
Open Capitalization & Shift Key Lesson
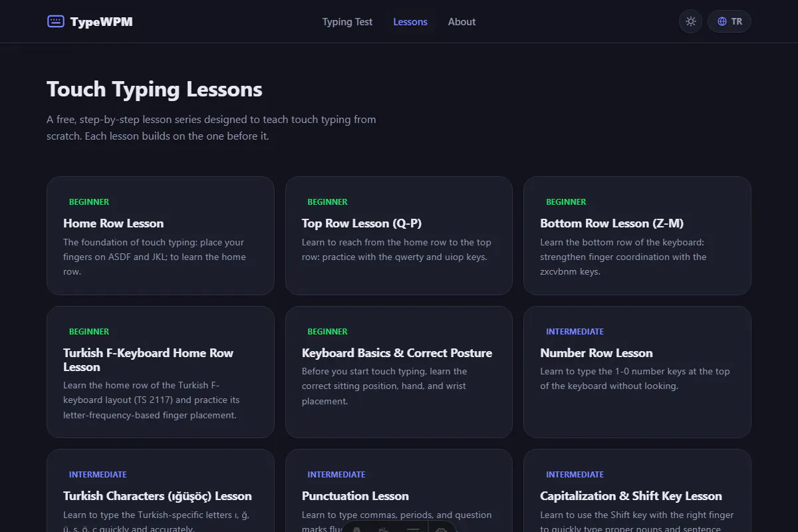[631, 496]
